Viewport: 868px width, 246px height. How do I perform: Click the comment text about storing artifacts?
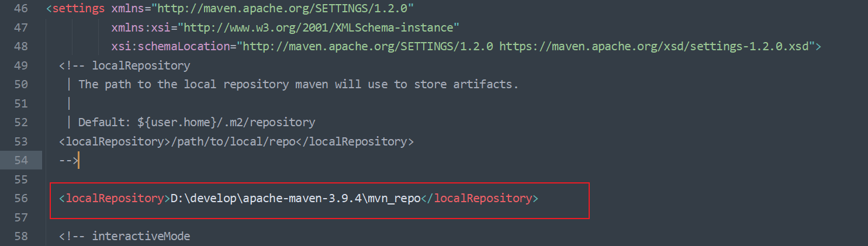[x=298, y=84]
